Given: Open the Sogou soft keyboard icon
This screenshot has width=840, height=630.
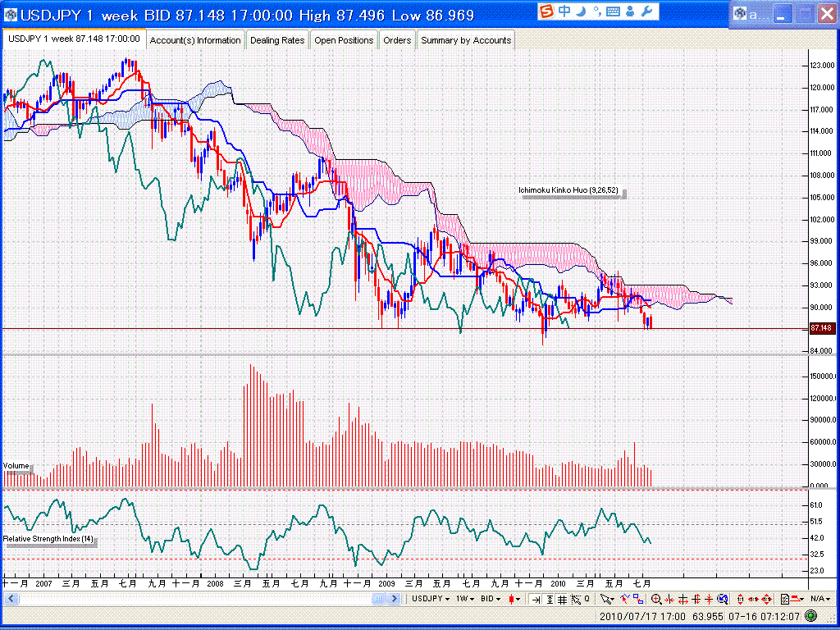Looking at the screenshot, I should [x=613, y=11].
